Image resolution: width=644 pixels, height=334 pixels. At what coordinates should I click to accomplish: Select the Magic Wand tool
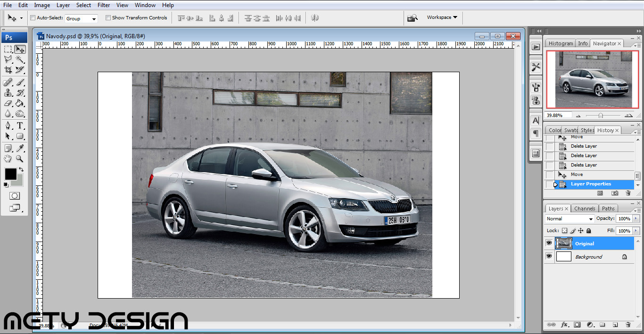[20, 59]
